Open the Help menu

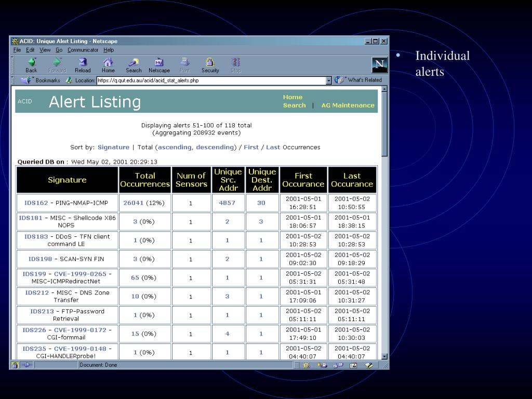coord(109,50)
